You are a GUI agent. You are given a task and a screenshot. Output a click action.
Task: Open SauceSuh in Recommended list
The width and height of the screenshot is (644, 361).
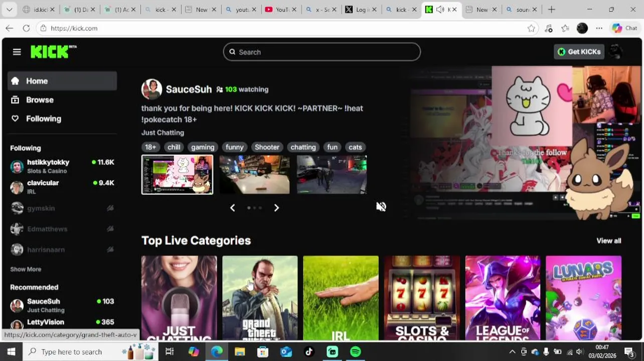[x=62, y=305]
